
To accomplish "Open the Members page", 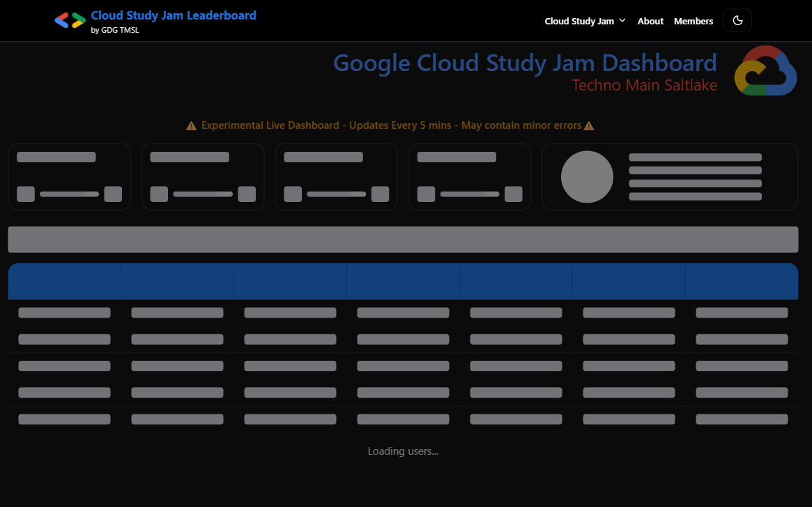I will [693, 21].
